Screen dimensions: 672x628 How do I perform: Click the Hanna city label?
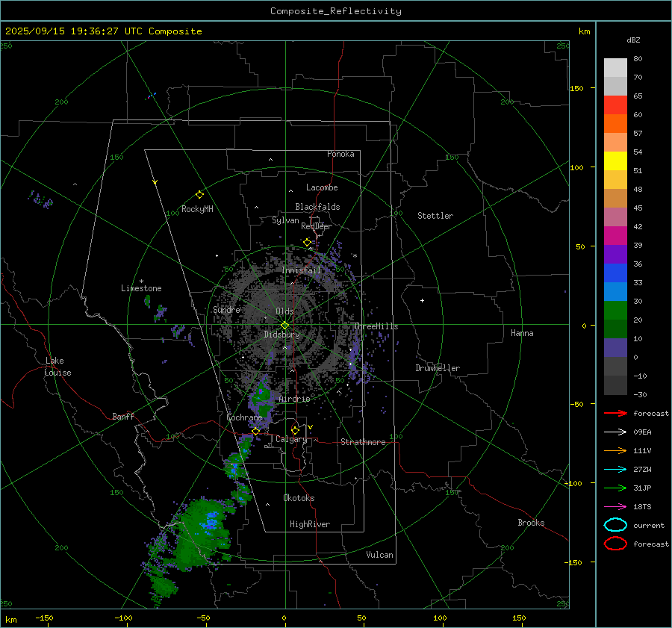[522, 333]
